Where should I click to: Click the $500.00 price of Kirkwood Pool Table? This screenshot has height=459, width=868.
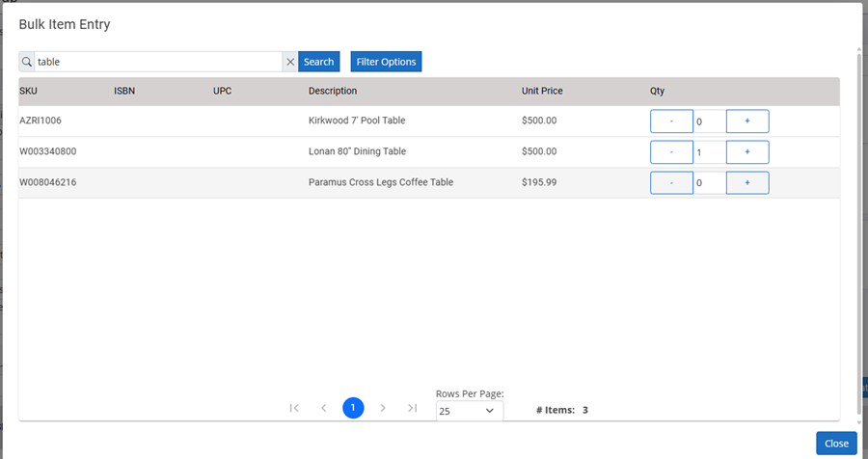[539, 121]
